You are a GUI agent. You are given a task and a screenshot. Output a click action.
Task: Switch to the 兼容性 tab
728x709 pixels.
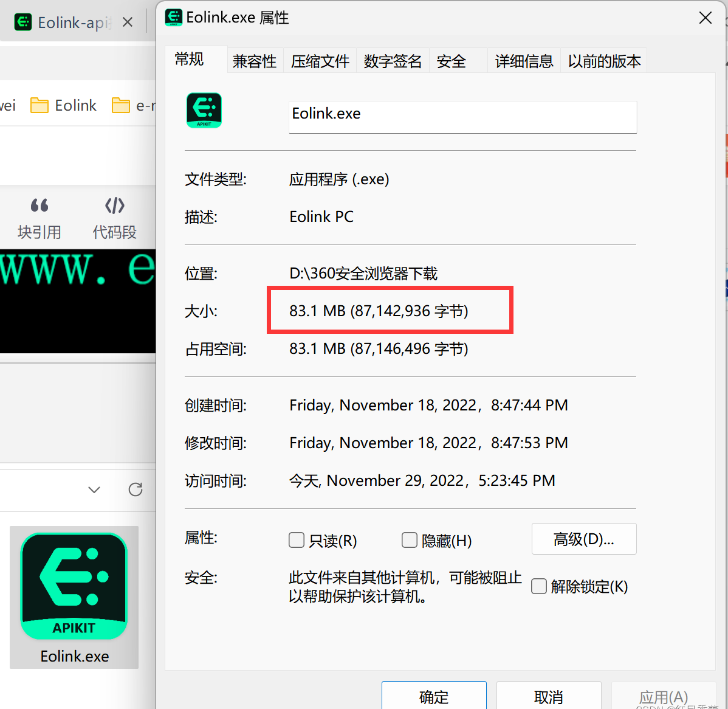[255, 60]
